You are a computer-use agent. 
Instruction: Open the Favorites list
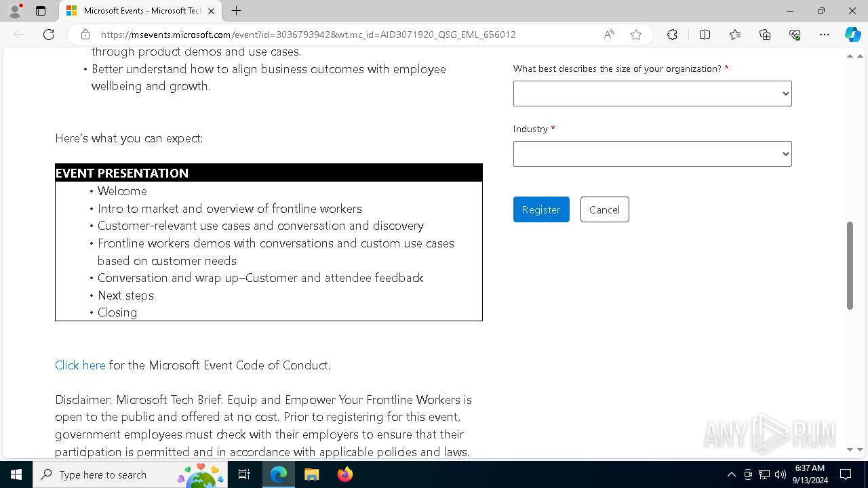coord(735,35)
